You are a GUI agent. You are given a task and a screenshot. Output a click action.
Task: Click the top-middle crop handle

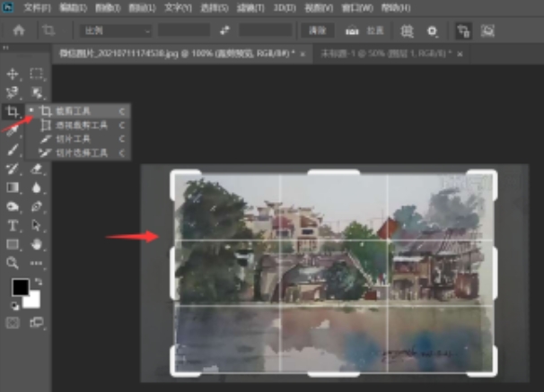(333, 172)
